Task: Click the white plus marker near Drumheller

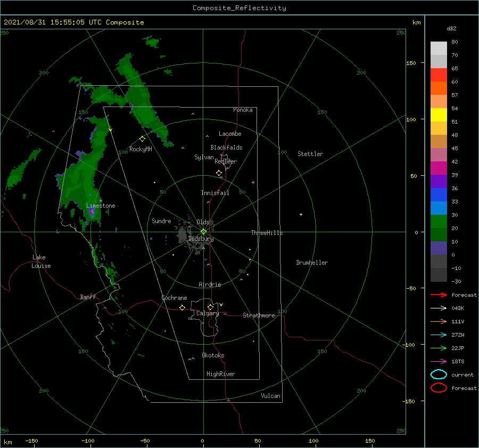Action: pyautogui.click(x=301, y=214)
